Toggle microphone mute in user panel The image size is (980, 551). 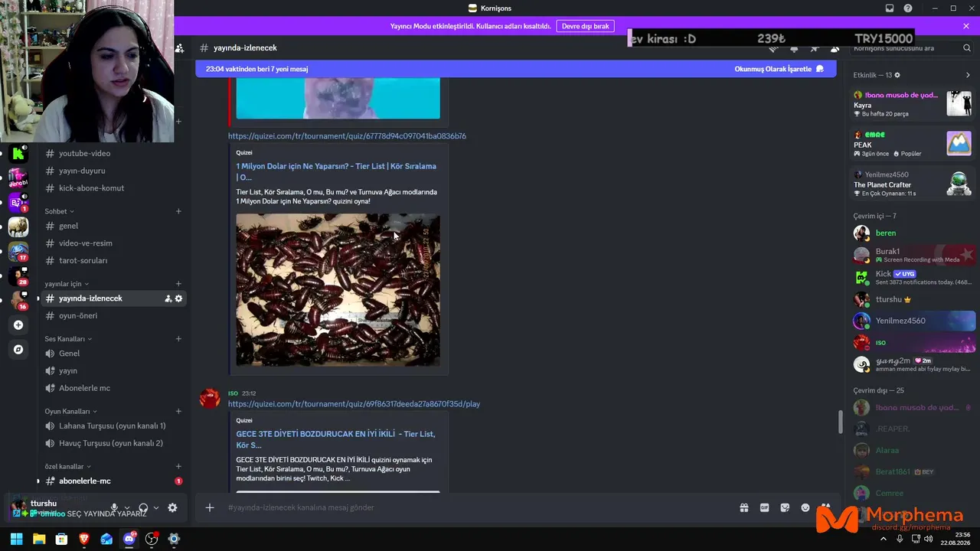click(114, 507)
